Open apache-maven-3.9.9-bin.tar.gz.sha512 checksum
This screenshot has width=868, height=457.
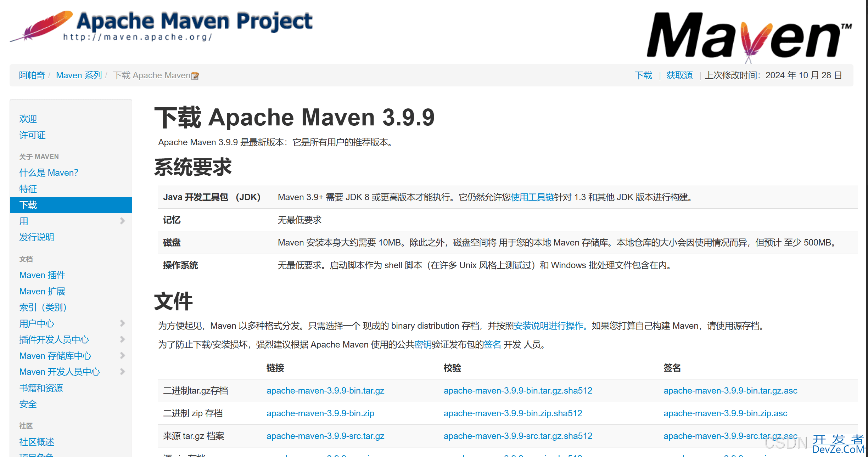(x=518, y=391)
